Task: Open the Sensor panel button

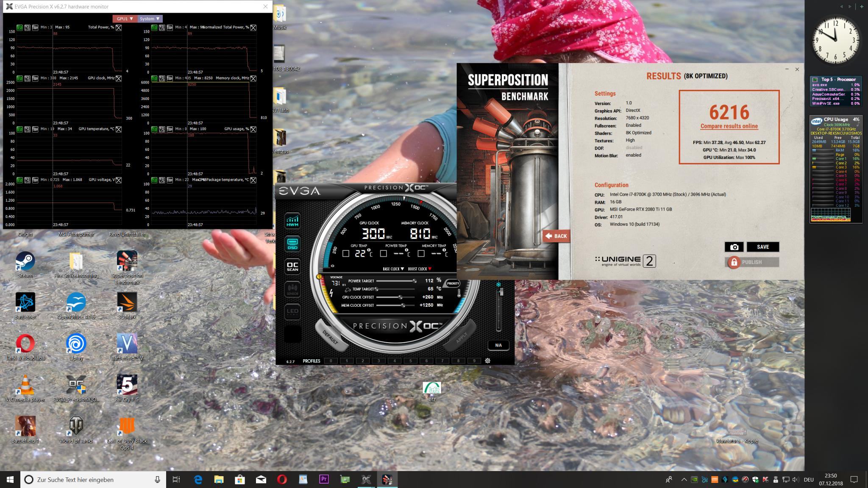Action: tap(292, 289)
